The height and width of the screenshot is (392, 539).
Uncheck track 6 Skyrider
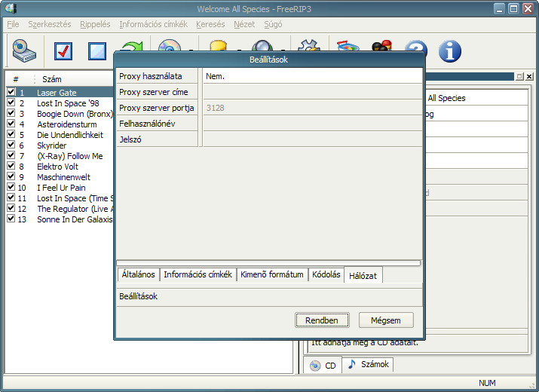click(x=11, y=145)
